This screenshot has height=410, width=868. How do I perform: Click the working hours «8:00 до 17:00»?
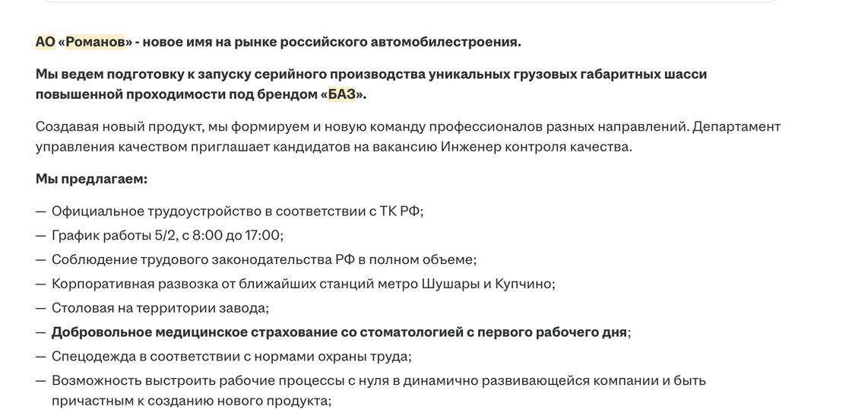coord(236,236)
